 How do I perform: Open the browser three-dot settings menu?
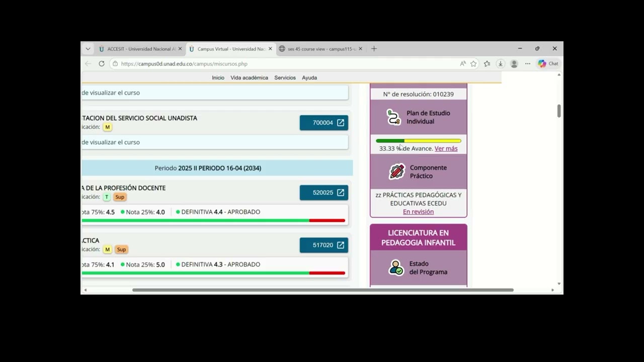(x=528, y=64)
